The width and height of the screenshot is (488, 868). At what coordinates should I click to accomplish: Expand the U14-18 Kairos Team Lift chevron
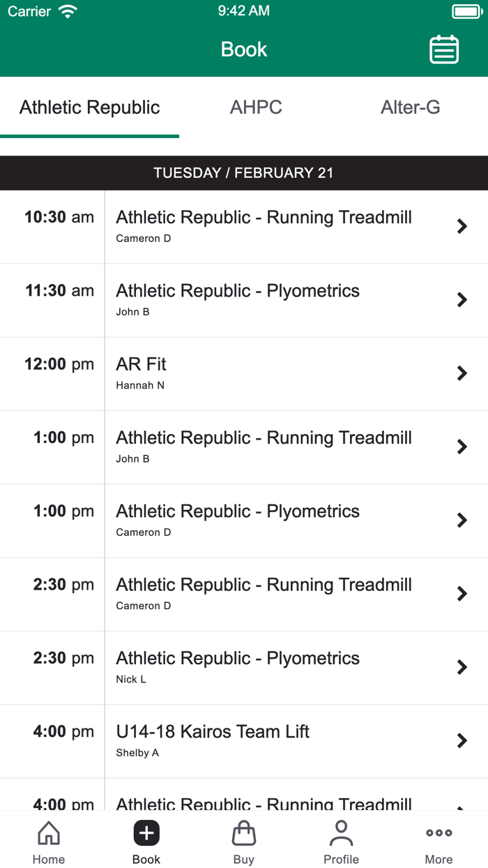(462, 740)
